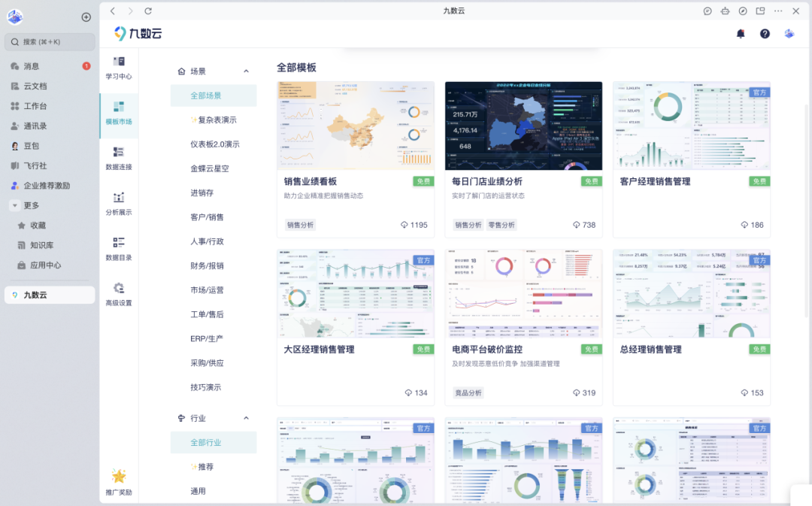Click the robot assistant icon in title bar
The image size is (812, 506).
pos(725,11)
